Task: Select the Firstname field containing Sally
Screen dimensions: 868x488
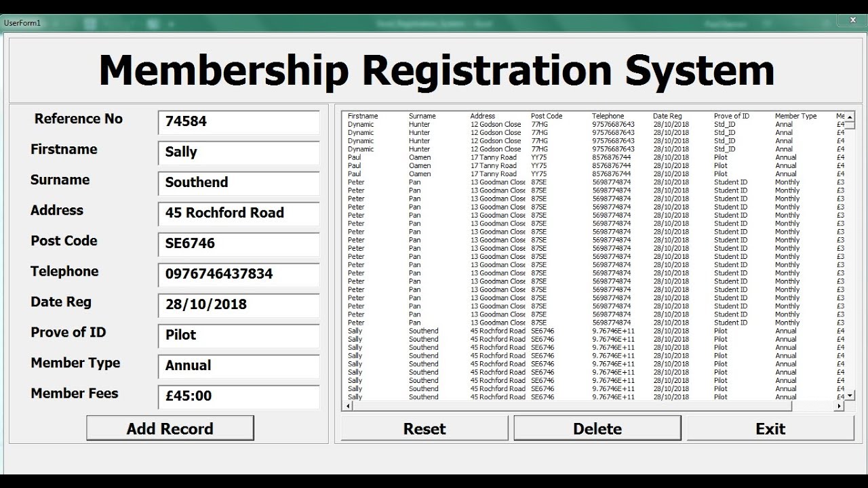Action: 239,153
